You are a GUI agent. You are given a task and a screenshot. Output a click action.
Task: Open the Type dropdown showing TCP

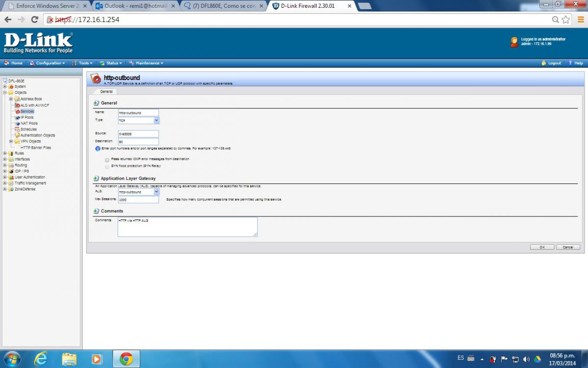[x=139, y=120]
